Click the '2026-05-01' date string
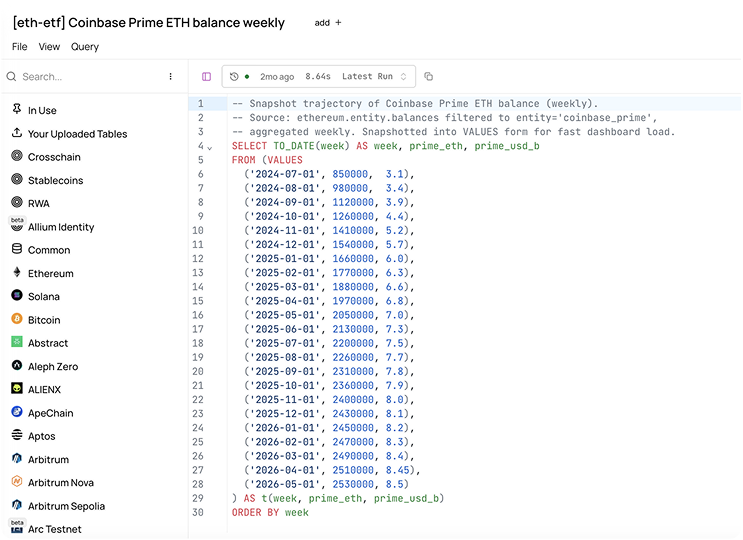Viewport: 743px width, 540px height. tap(285, 484)
